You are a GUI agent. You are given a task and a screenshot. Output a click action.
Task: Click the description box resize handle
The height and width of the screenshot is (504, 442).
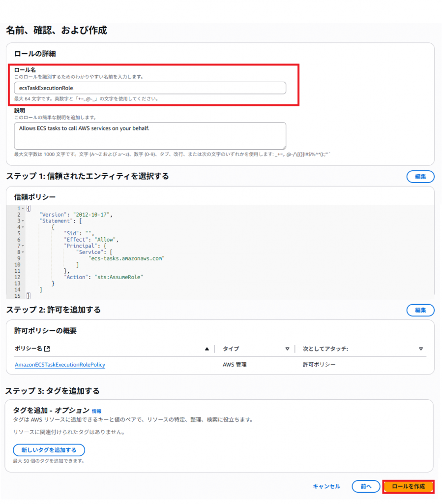(283, 146)
